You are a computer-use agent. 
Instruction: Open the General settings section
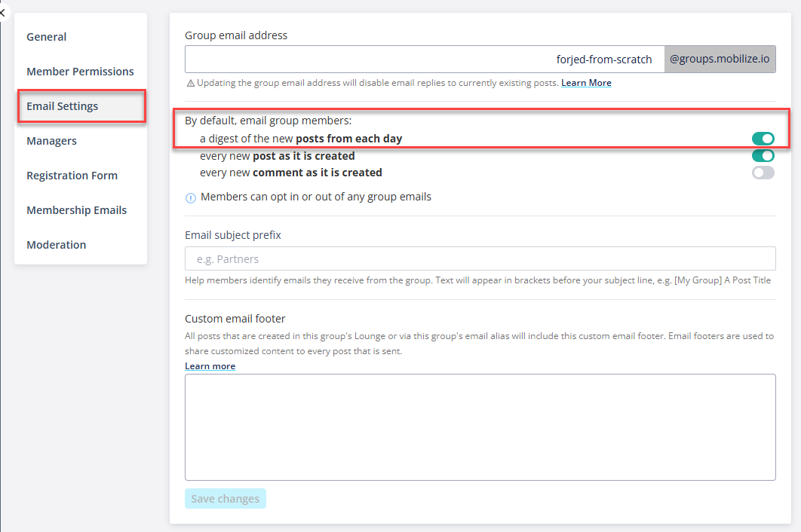47,37
